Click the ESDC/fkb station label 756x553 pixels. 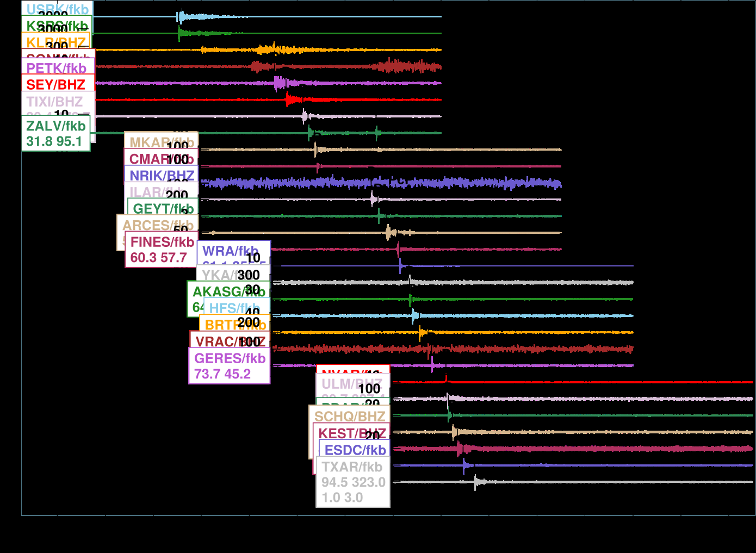click(x=355, y=450)
